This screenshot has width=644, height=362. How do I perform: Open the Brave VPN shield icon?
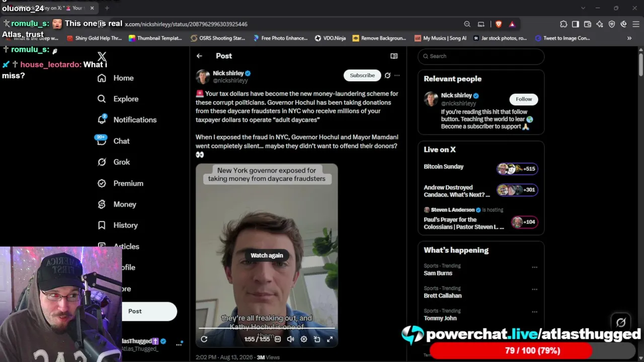click(x=612, y=24)
